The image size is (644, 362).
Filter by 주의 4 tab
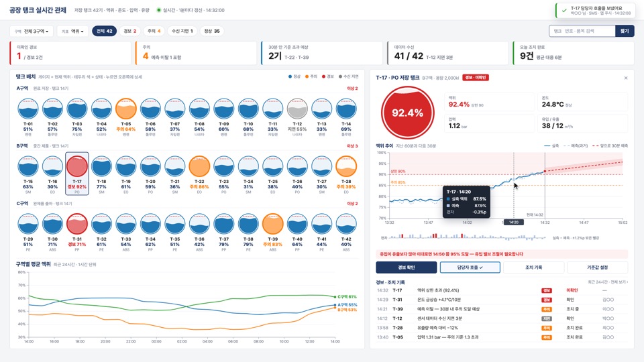click(154, 32)
